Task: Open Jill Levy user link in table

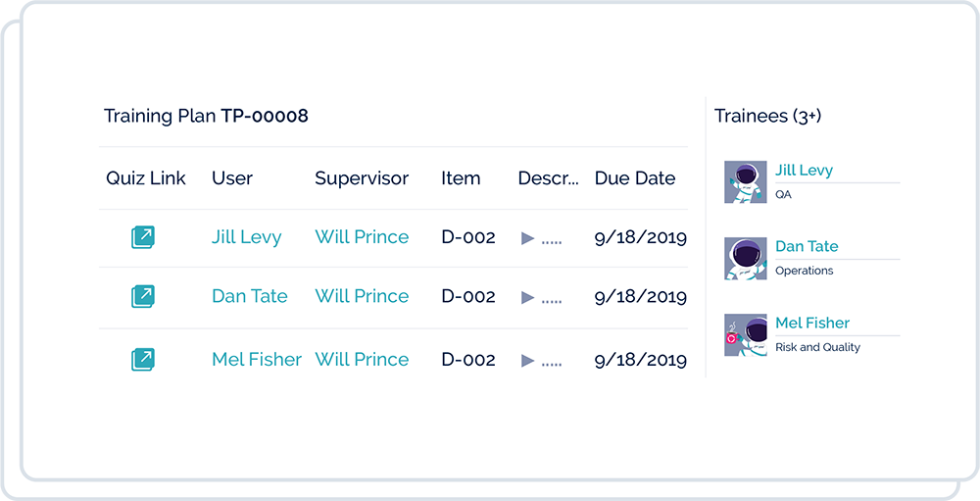Action: click(x=246, y=237)
